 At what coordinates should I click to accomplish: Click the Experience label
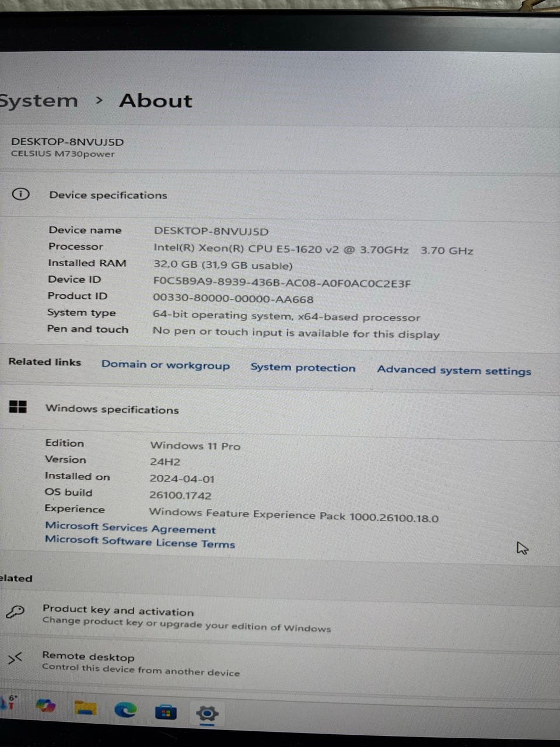click(75, 509)
